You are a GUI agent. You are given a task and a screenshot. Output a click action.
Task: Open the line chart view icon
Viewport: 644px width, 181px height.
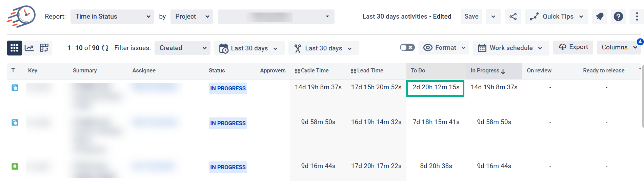click(29, 48)
